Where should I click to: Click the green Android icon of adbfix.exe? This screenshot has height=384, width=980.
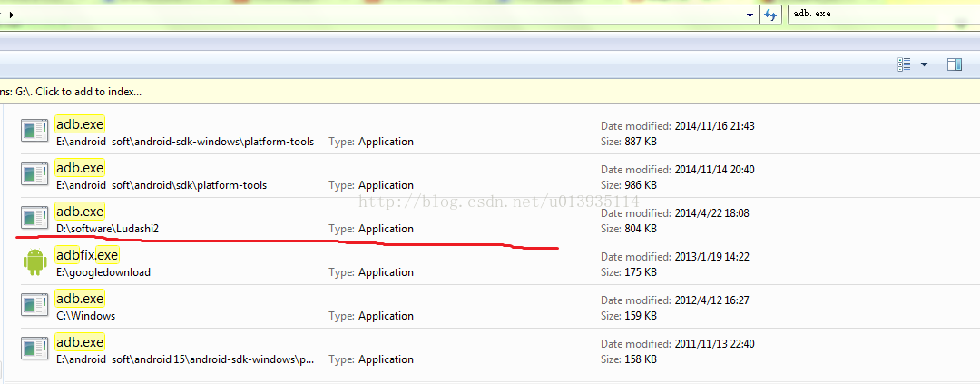[34, 261]
